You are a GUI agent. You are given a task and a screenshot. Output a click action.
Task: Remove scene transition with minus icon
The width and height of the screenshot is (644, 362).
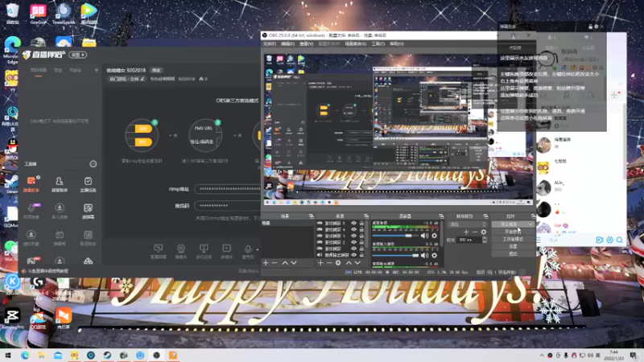coord(475,232)
